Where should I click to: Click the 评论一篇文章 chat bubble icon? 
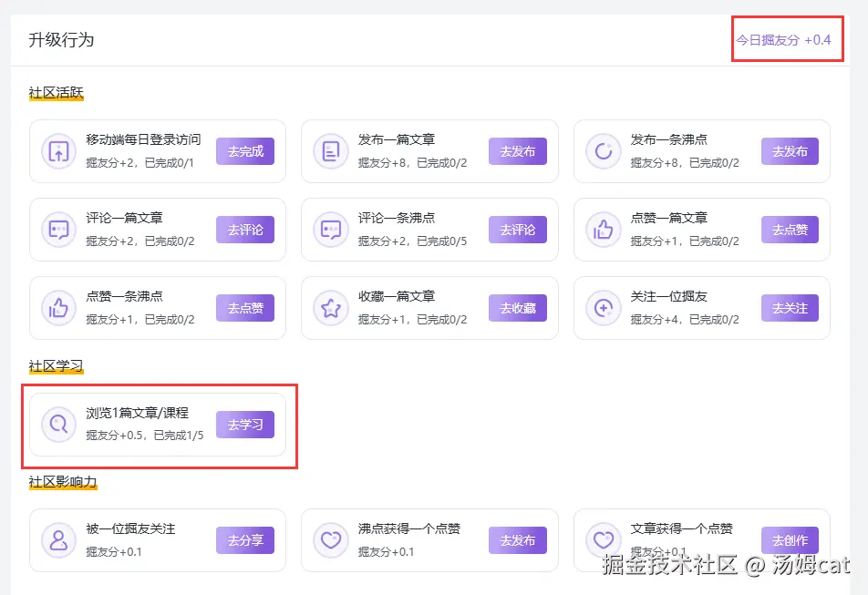(58, 230)
